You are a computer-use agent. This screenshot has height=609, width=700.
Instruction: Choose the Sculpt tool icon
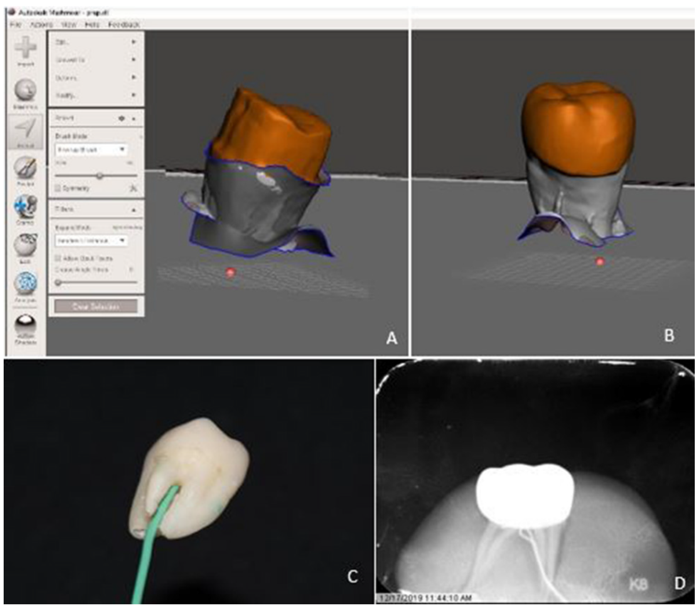tap(25, 168)
